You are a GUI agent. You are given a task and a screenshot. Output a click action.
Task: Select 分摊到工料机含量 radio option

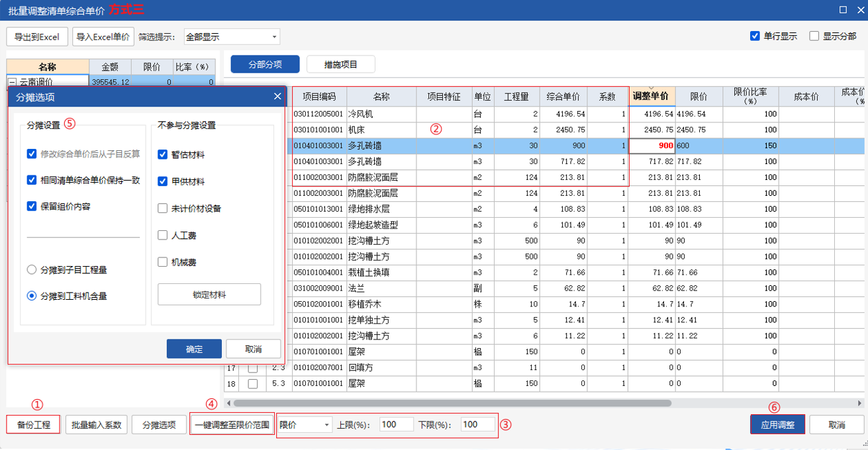coord(32,296)
